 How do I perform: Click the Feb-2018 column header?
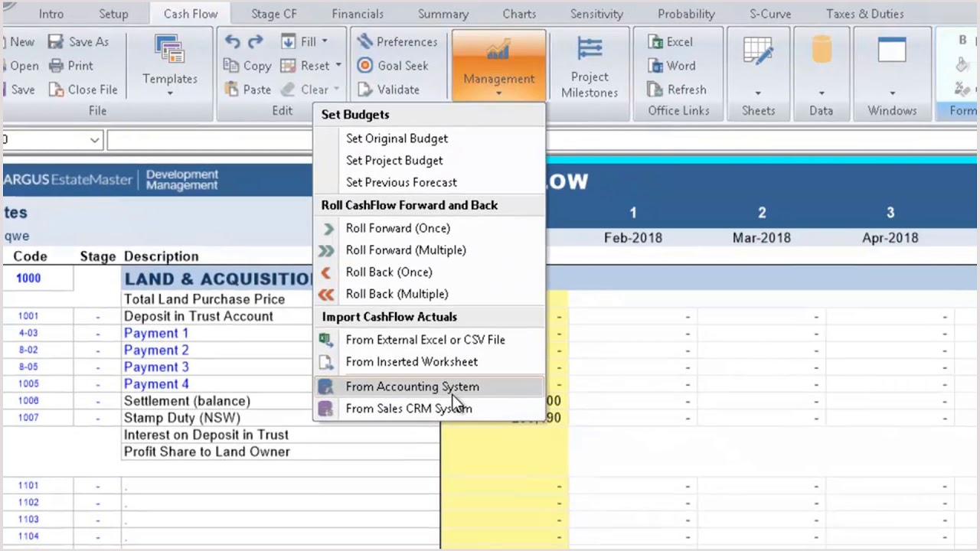(x=632, y=238)
